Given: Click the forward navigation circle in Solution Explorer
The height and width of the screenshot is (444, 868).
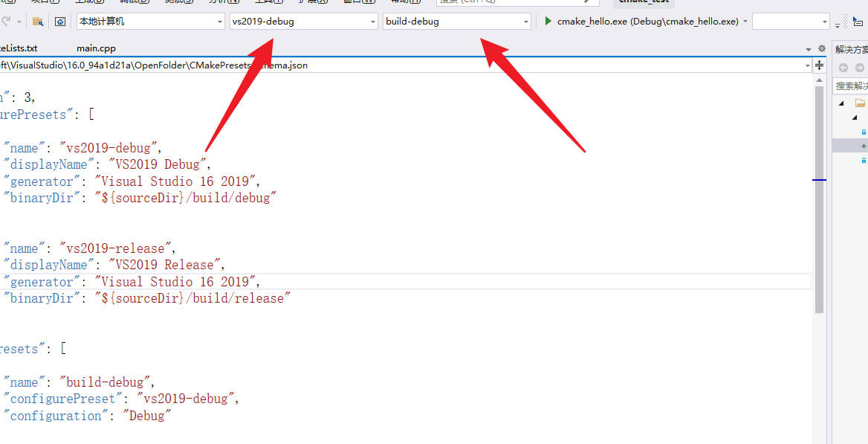Looking at the screenshot, I should click(x=858, y=67).
